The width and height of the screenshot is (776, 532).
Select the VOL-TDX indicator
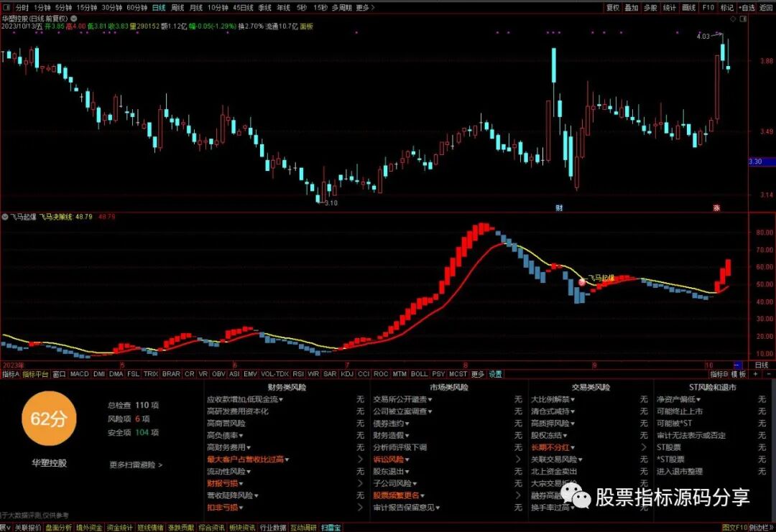(x=274, y=374)
